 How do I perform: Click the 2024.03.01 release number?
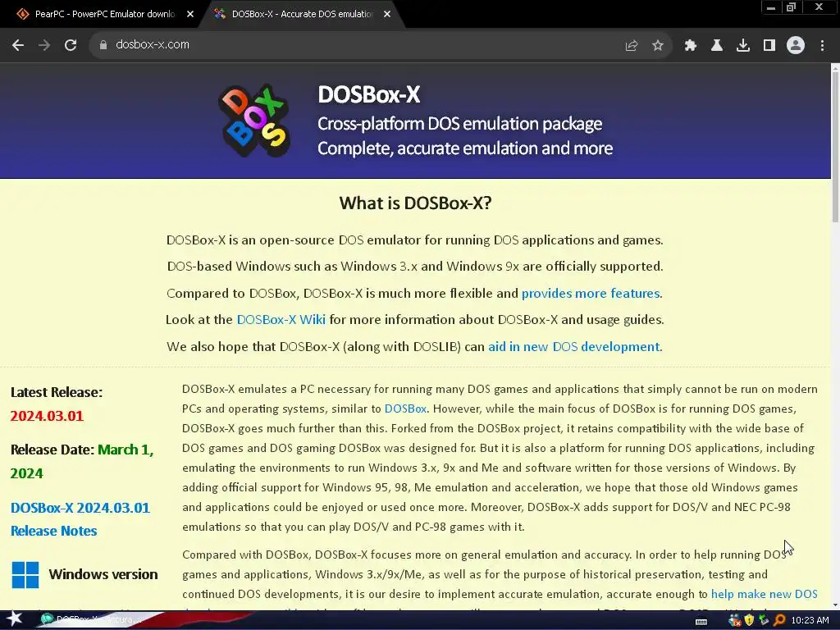click(x=47, y=416)
